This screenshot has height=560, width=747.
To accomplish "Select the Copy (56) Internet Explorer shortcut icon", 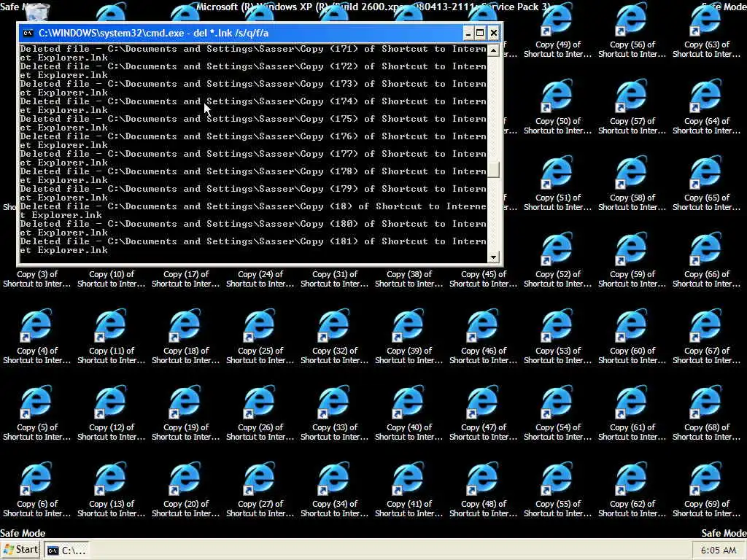I will 632,19.
